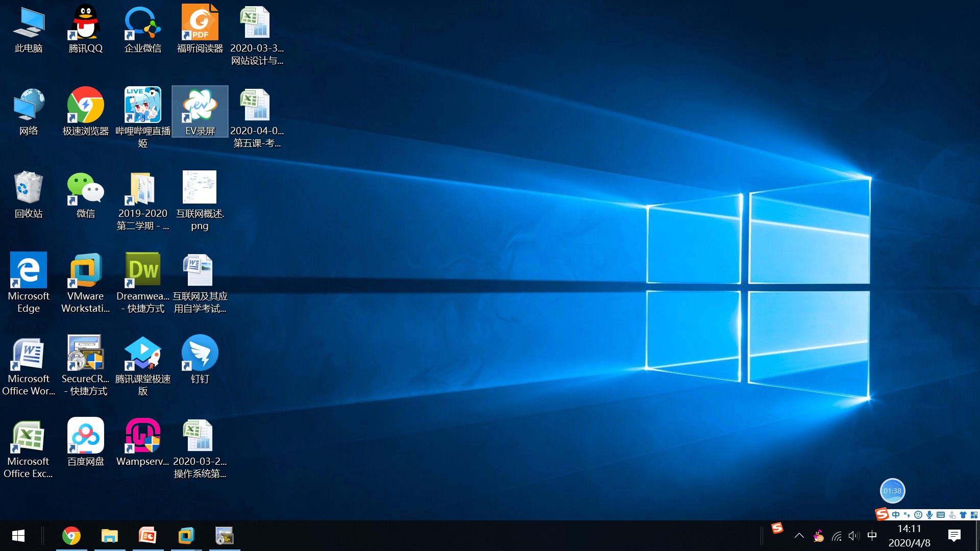Open the Wi-Fi network tray icon
980x551 pixels.
point(837,536)
